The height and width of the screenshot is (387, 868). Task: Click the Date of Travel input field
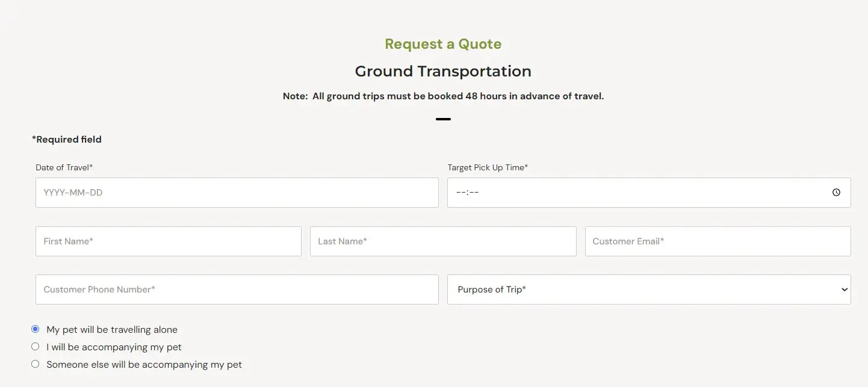click(237, 193)
